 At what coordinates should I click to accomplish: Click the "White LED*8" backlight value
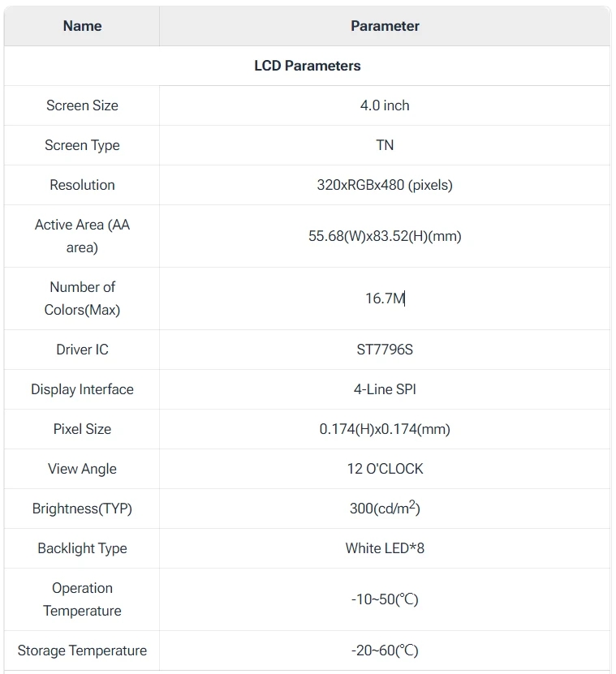tap(385, 548)
